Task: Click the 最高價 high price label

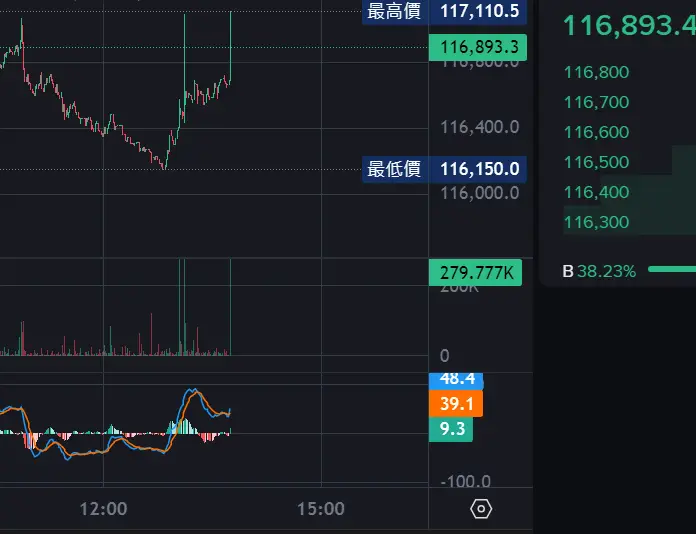Action: (x=394, y=12)
